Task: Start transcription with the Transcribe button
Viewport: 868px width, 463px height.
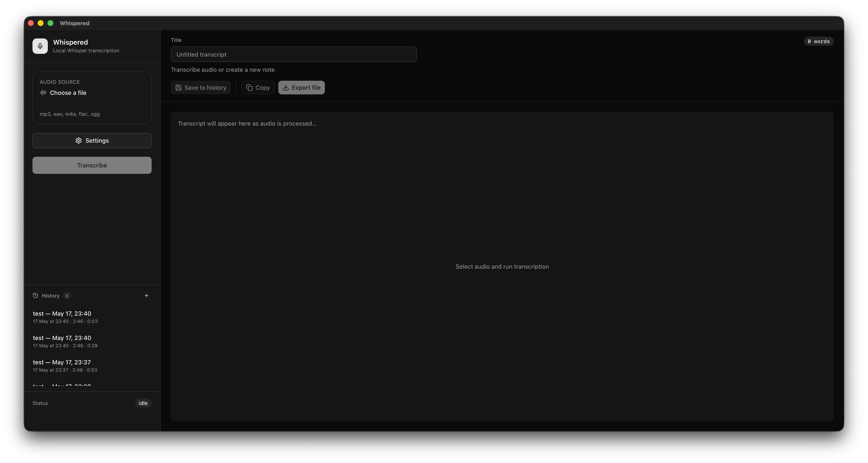Action: (x=92, y=165)
